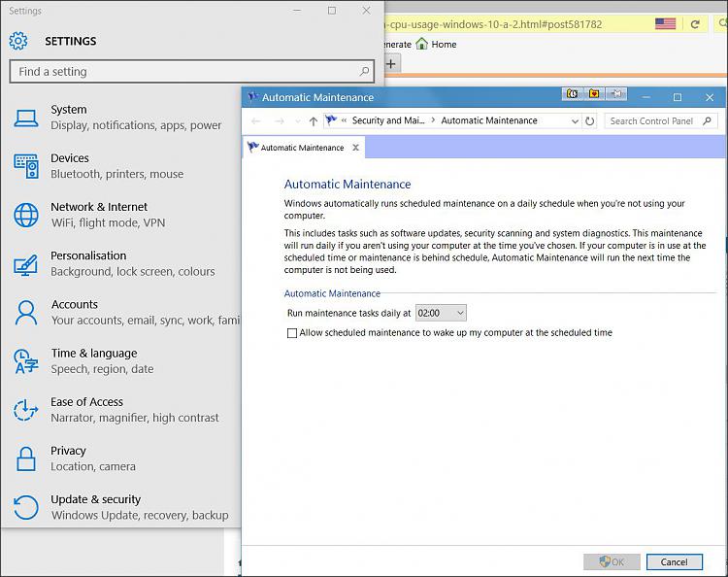728x577 pixels.
Task: Open the Accounts person icon
Action: point(26,313)
